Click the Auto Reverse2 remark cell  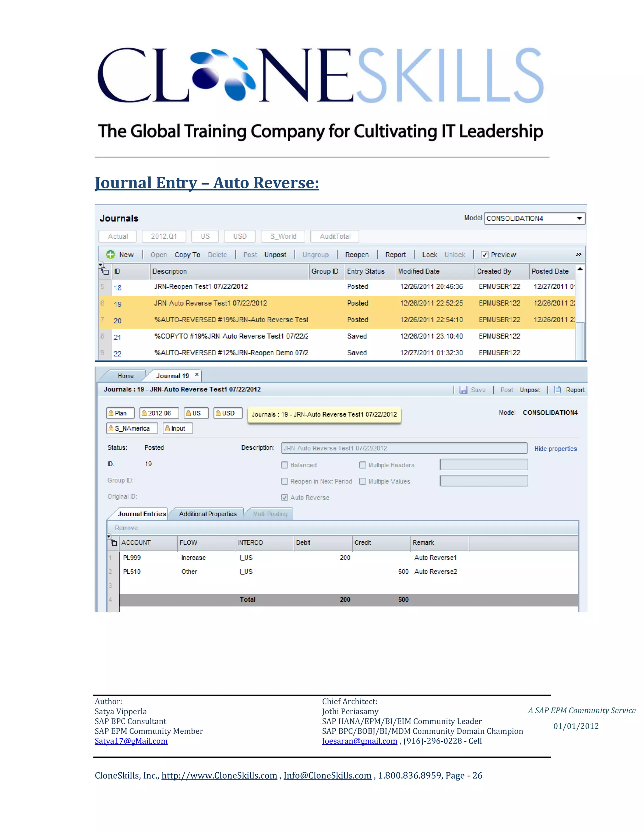[x=440, y=571]
